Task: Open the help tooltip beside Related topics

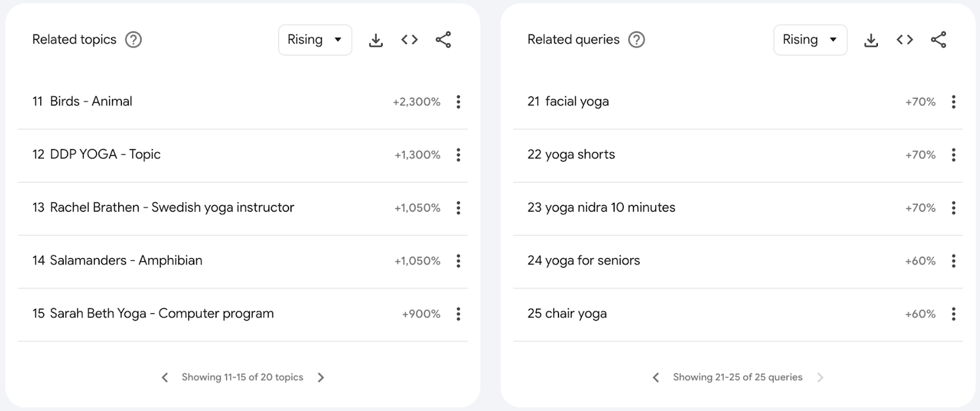Action: click(x=134, y=39)
